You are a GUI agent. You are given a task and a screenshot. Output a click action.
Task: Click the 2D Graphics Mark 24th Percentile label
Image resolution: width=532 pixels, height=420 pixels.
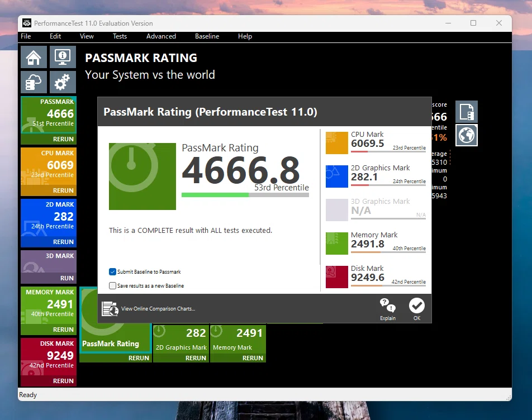pyautogui.click(x=409, y=182)
